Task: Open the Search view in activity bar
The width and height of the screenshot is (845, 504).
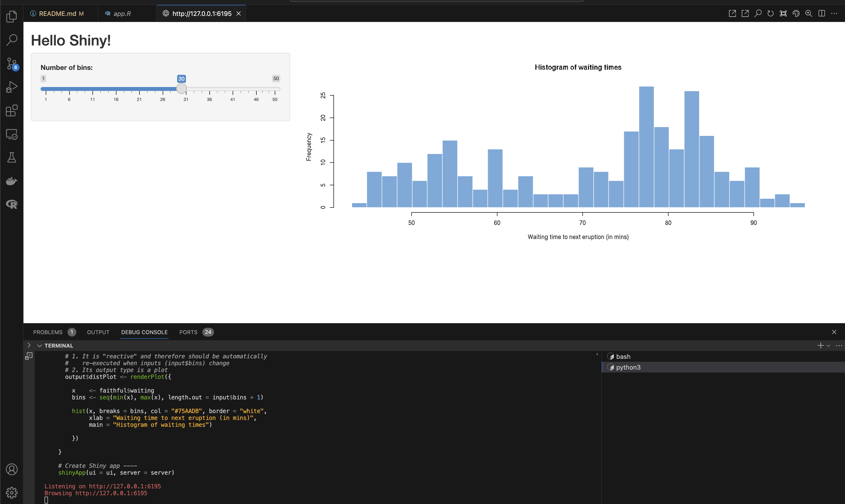Action: tap(11, 40)
